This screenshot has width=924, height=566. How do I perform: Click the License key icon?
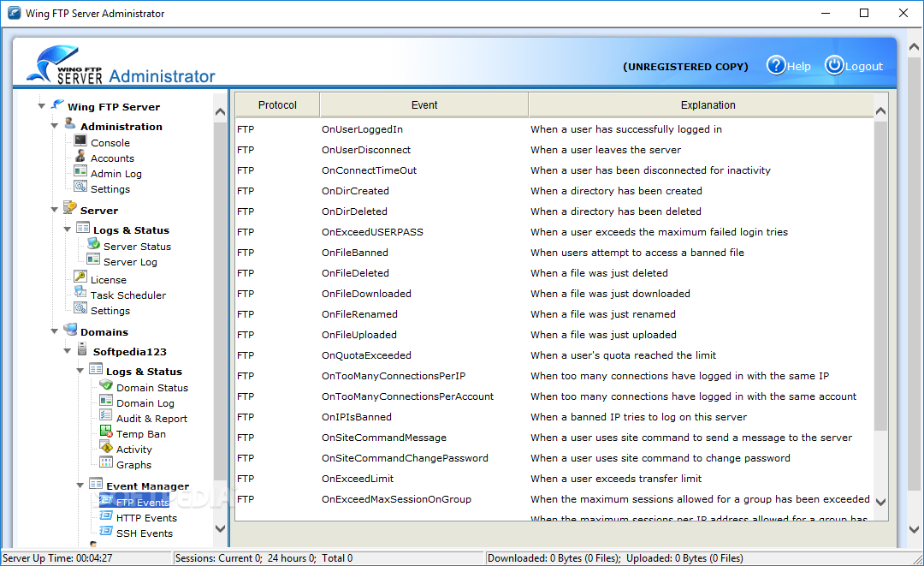coord(80,277)
